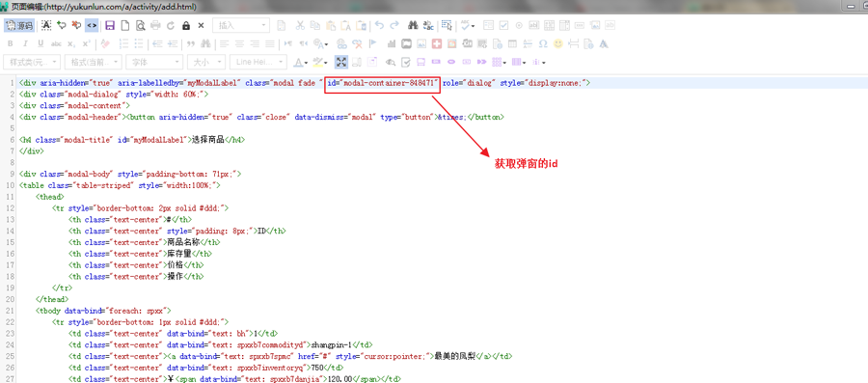Insert an anchor with flag icon
The height and width of the screenshot is (383, 868).
coord(372,43)
